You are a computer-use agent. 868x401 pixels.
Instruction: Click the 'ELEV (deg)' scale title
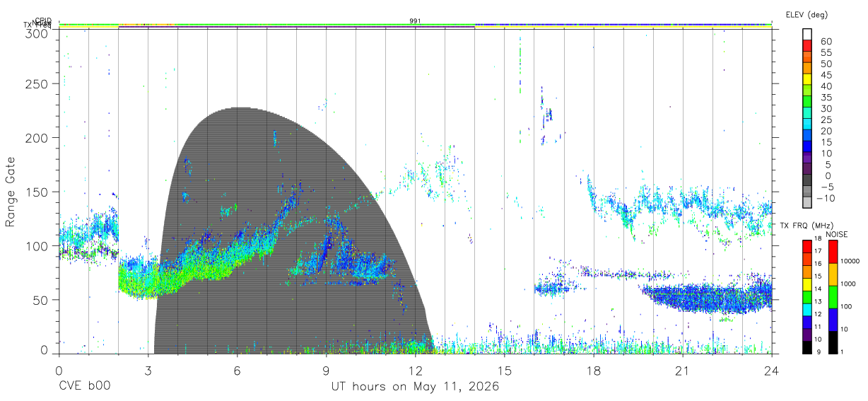[807, 14]
